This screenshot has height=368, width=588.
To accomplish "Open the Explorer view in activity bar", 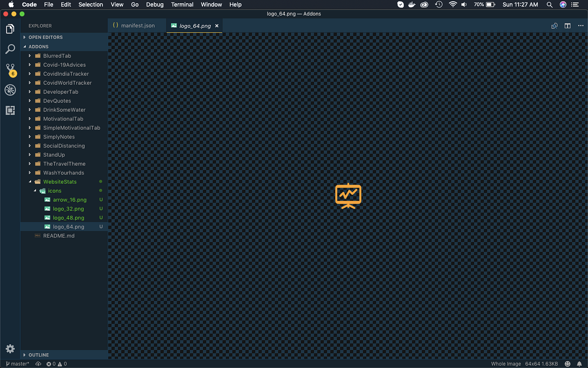I will (x=10, y=29).
